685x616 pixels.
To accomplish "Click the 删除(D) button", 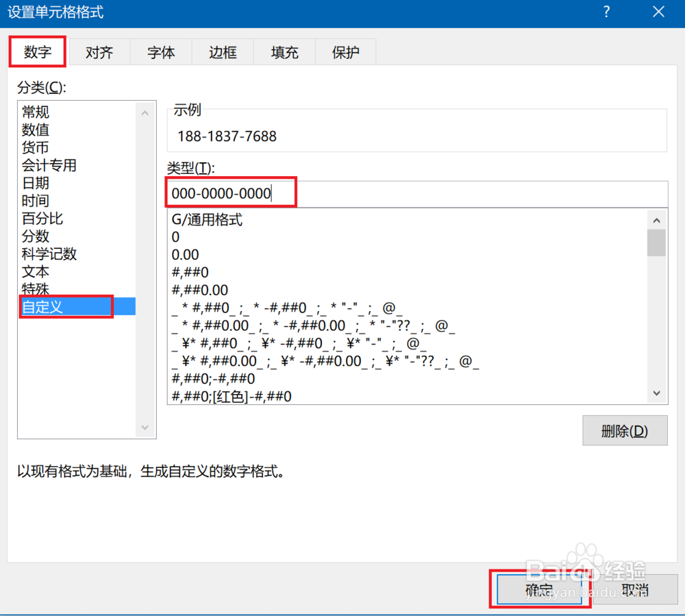I will point(624,430).
